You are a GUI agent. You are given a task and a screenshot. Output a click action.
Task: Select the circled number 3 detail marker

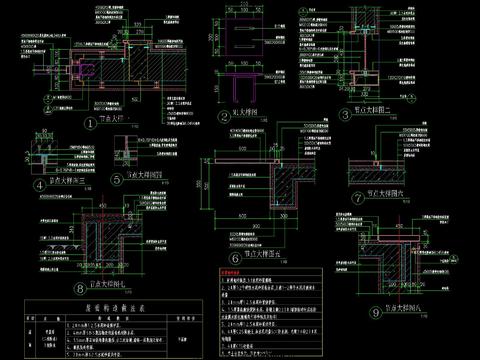pos(345,115)
